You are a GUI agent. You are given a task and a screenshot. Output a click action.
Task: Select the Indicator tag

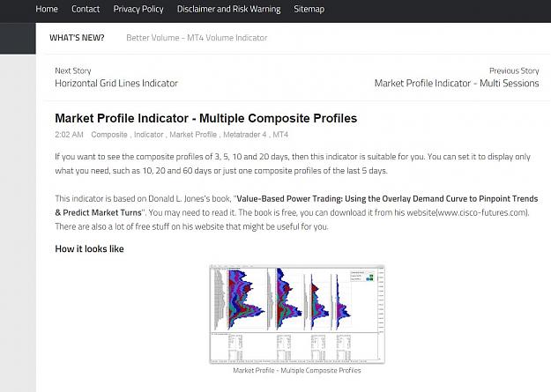pos(149,135)
